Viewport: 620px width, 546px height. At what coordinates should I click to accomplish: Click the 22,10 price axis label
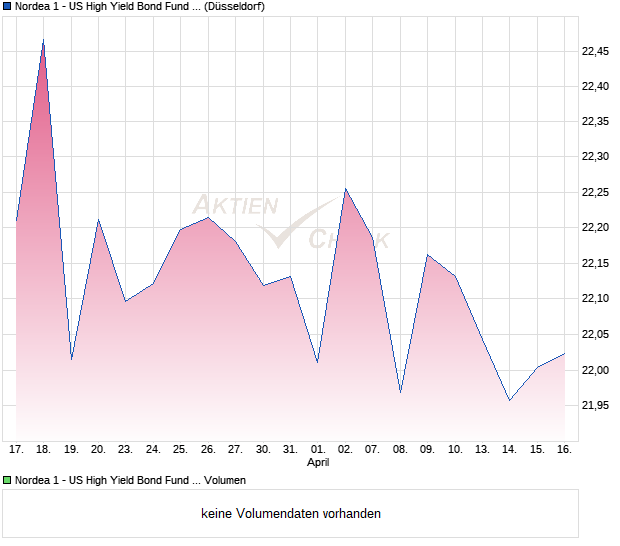[595, 298]
